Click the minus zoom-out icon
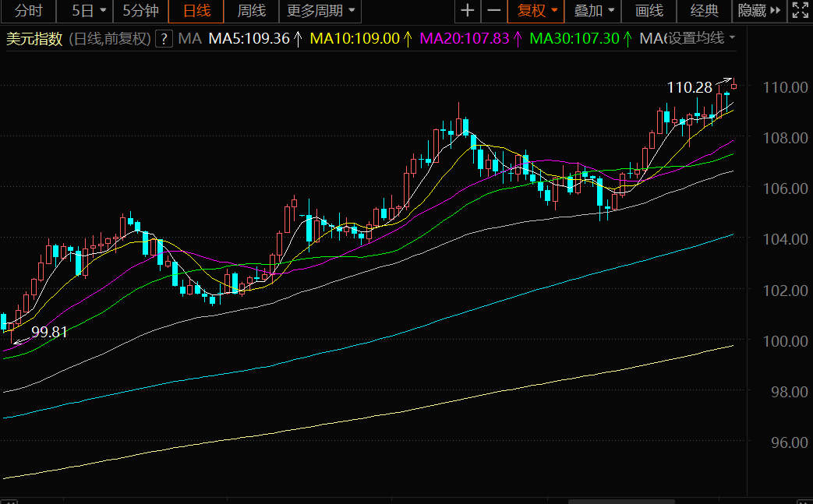The image size is (813, 504). point(493,11)
